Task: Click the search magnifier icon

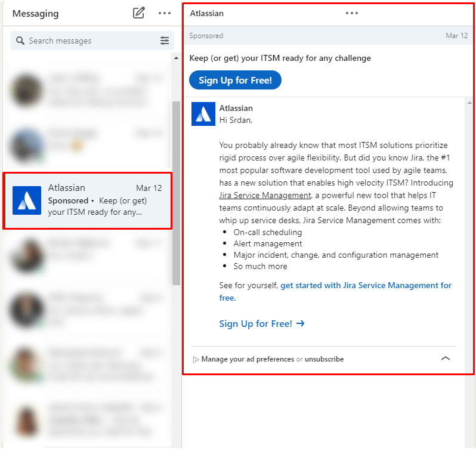Action: (20, 41)
